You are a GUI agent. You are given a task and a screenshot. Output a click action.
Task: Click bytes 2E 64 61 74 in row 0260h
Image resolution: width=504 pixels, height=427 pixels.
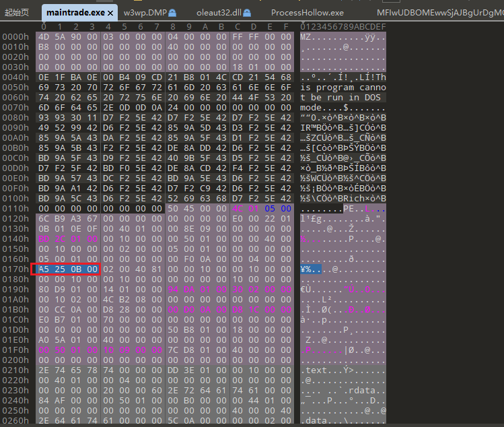click(x=68, y=420)
